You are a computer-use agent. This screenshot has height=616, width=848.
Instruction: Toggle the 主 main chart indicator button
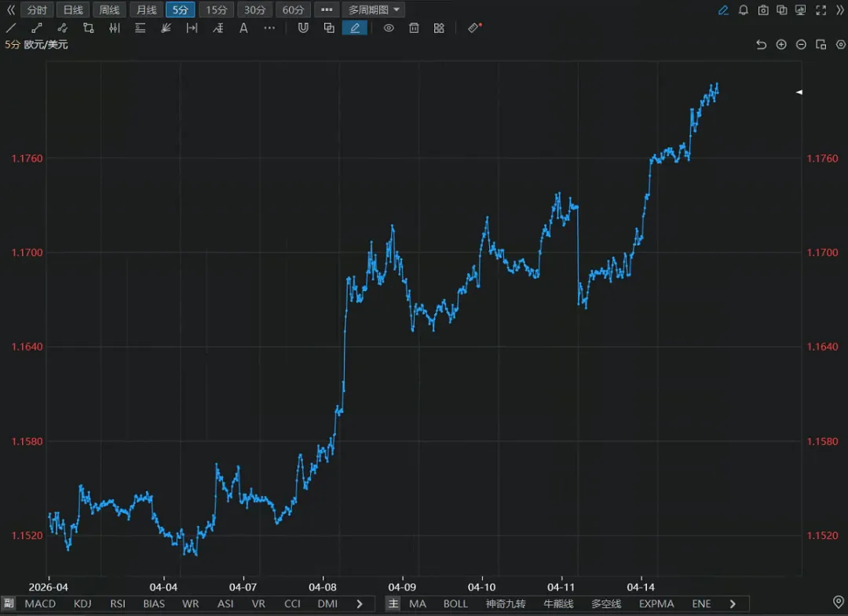[x=393, y=603]
